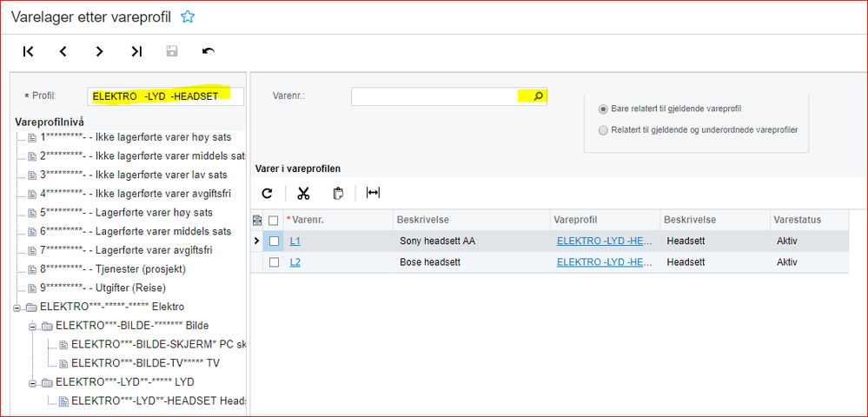
Task: Click 'Sony headsett AA' description cell
Action: tap(438, 242)
